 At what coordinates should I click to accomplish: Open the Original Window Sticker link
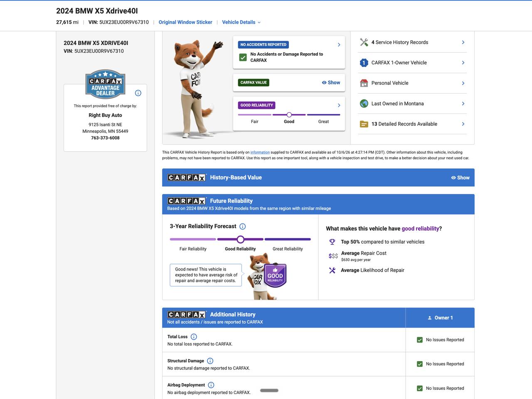click(185, 22)
